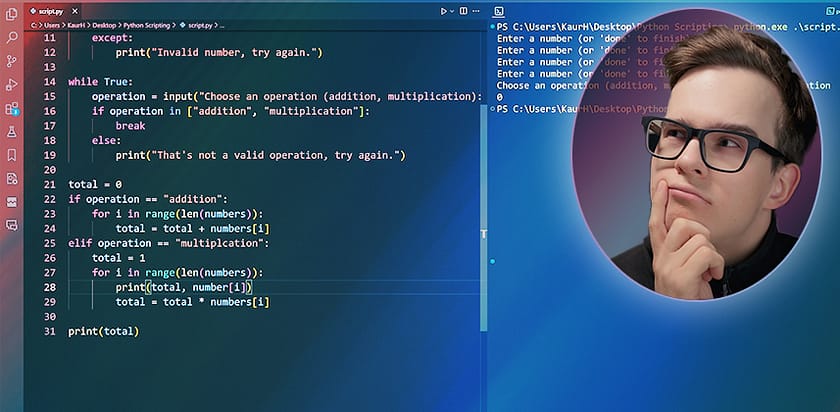Open the Bookmarks view in activity bar
The image size is (840, 412).
coord(11,155)
